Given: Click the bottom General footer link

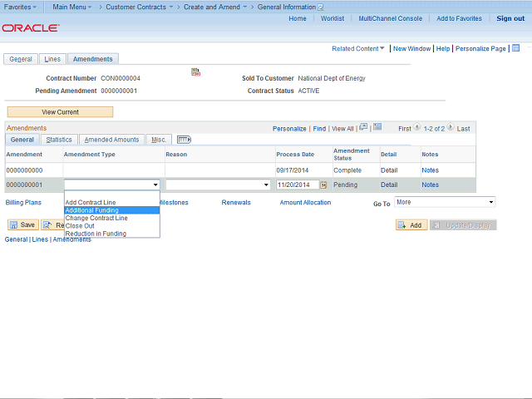Looking at the screenshot, I should click(16, 239).
